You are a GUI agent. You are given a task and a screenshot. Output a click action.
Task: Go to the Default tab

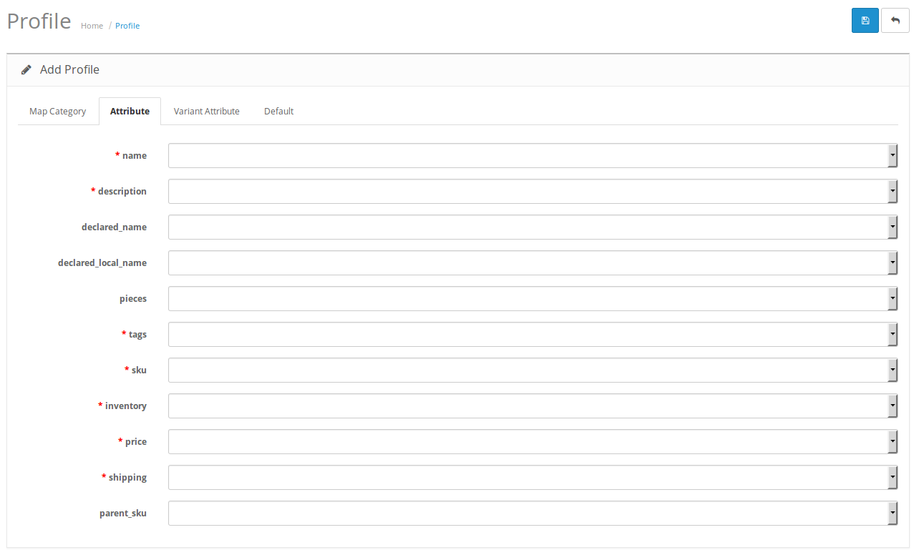(x=278, y=112)
